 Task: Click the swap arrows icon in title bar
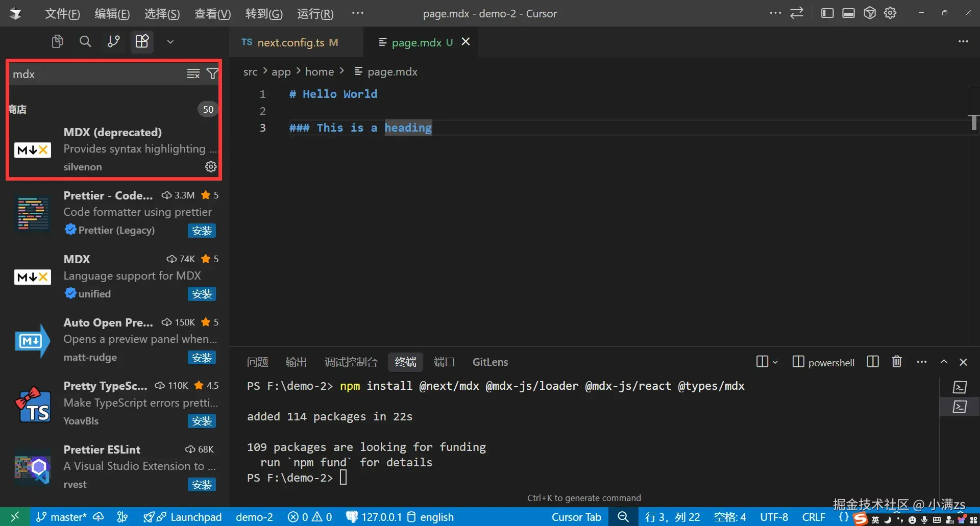pos(797,13)
